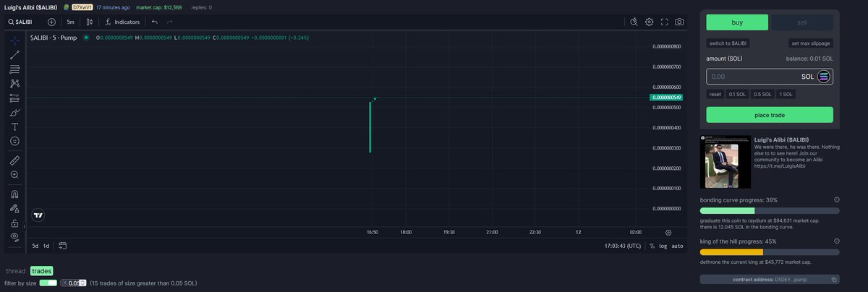868x292 pixels.
Task: Toggle the $ALIBI market status indicator
Action: click(x=86, y=37)
